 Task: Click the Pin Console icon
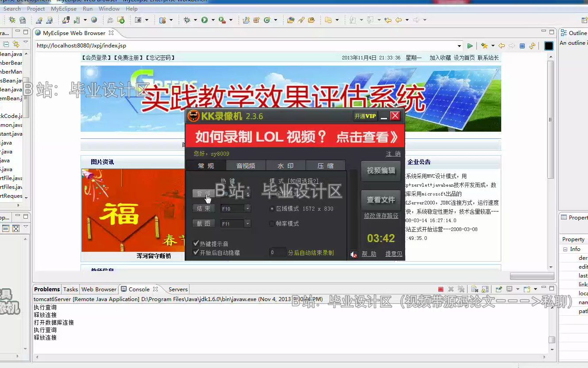(499, 289)
